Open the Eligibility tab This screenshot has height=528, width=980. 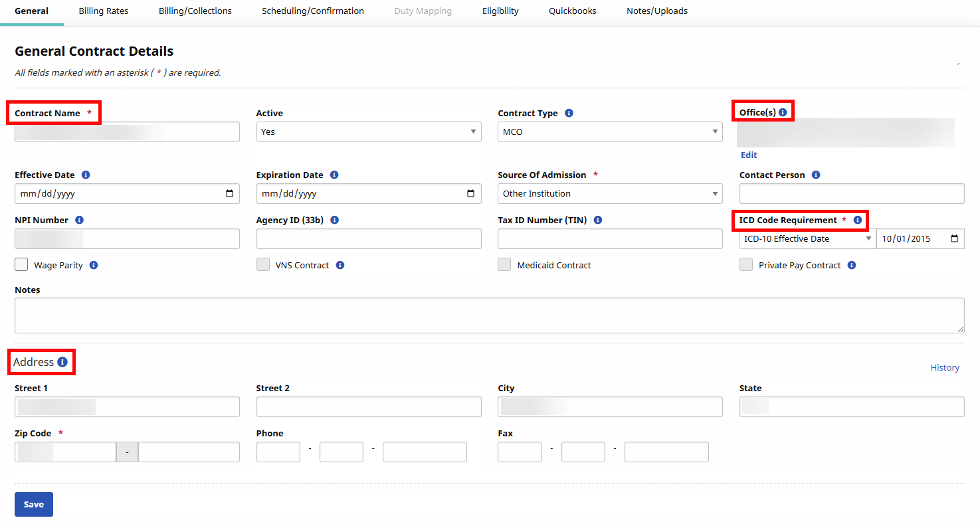point(500,11)
